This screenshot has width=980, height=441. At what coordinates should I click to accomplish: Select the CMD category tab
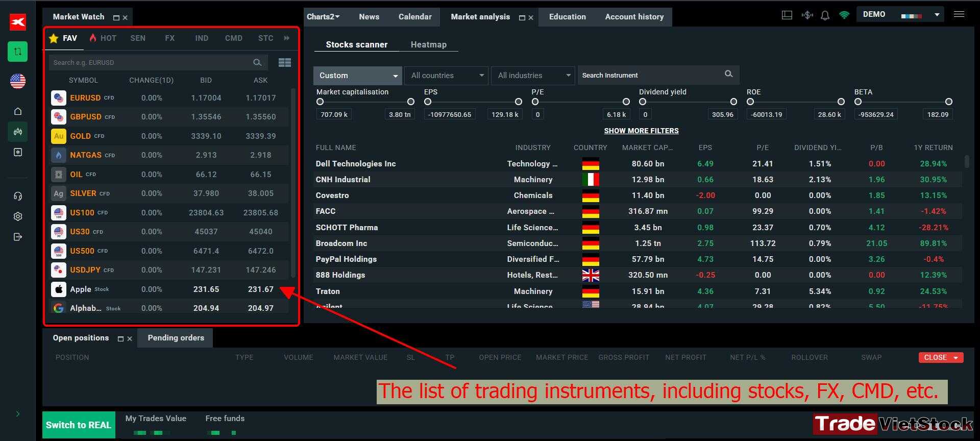(234, 38)
